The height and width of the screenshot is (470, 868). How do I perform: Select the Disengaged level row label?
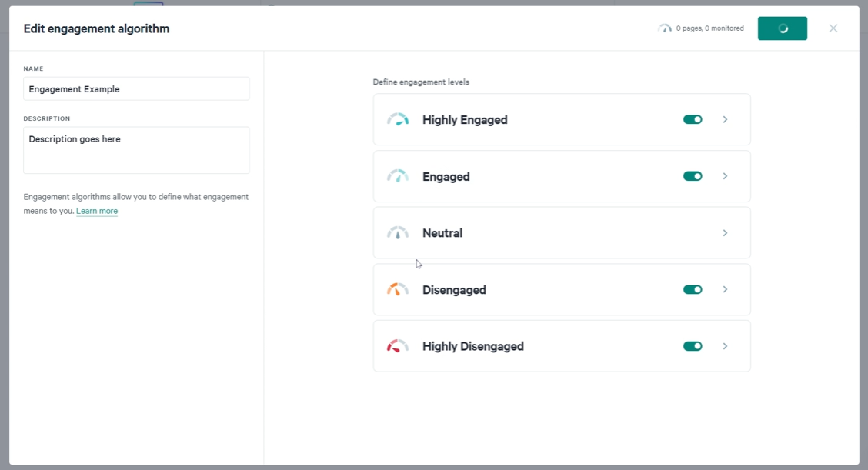(x=454, y=289)
